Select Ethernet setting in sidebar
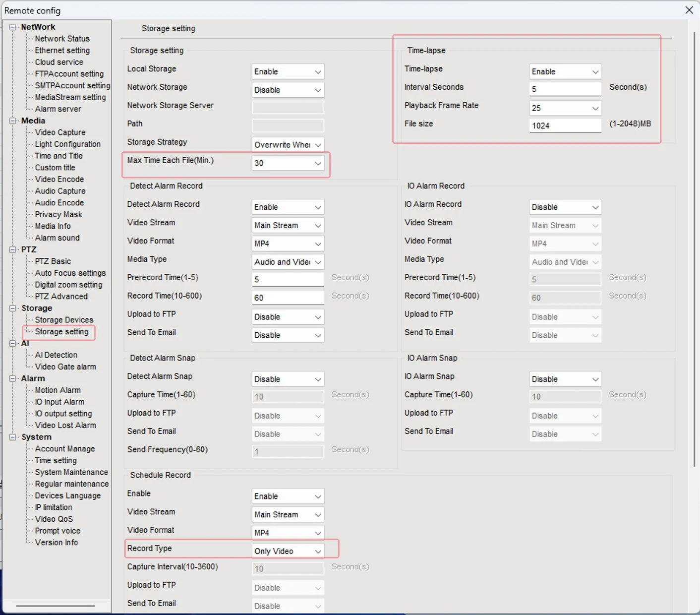The height and width of the screenshot is (615, 700). tap(62, 51)
